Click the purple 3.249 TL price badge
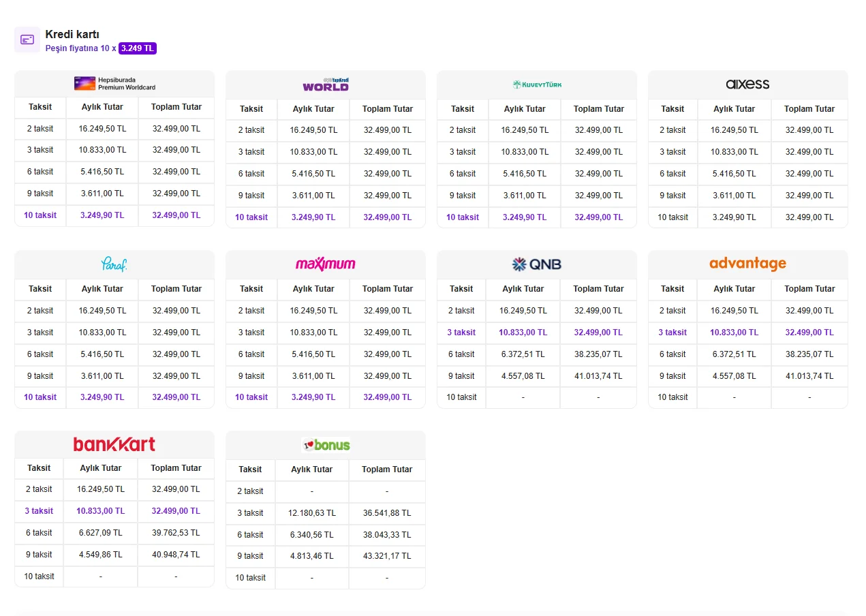866x616 pixels. point(138,48)
